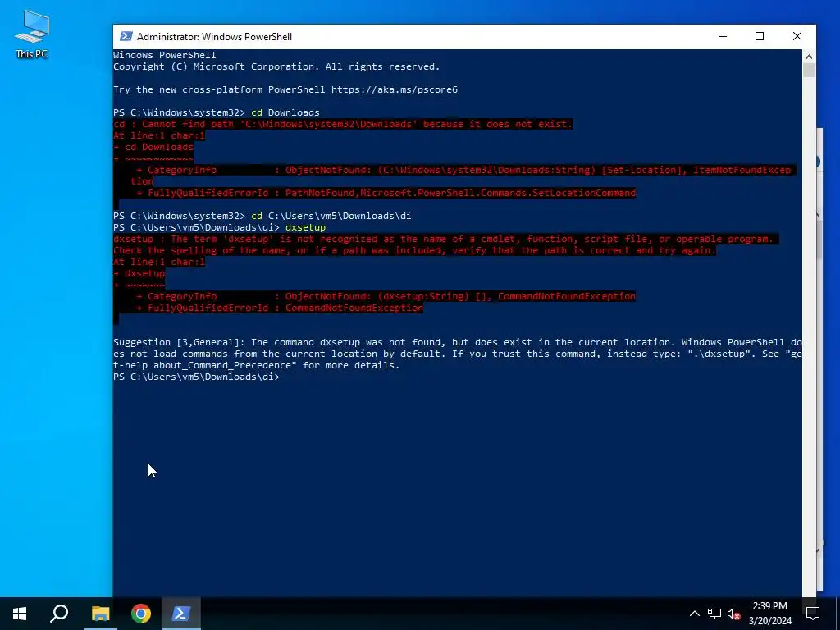Open the network status tray icon

(714, 614)
